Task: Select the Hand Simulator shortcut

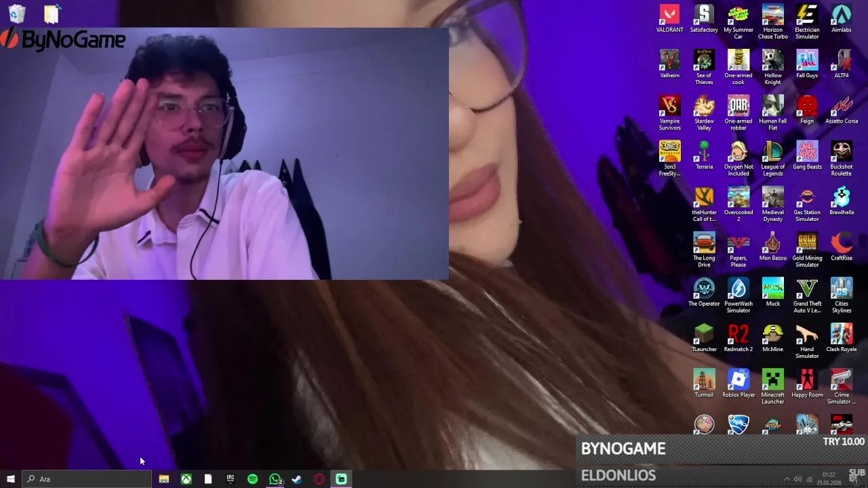Action: tap(807, 340)
